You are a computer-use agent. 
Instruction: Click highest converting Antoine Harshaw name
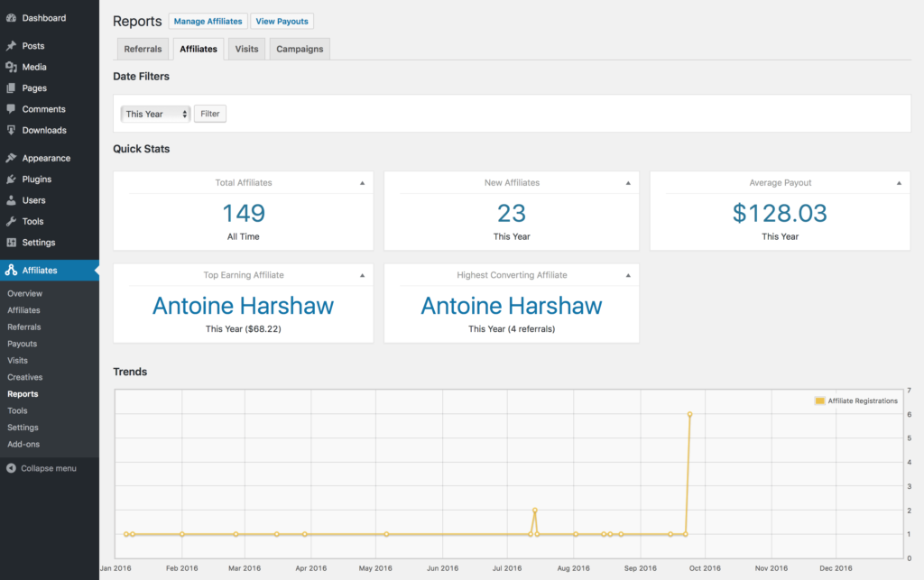(x=512, y=306)
